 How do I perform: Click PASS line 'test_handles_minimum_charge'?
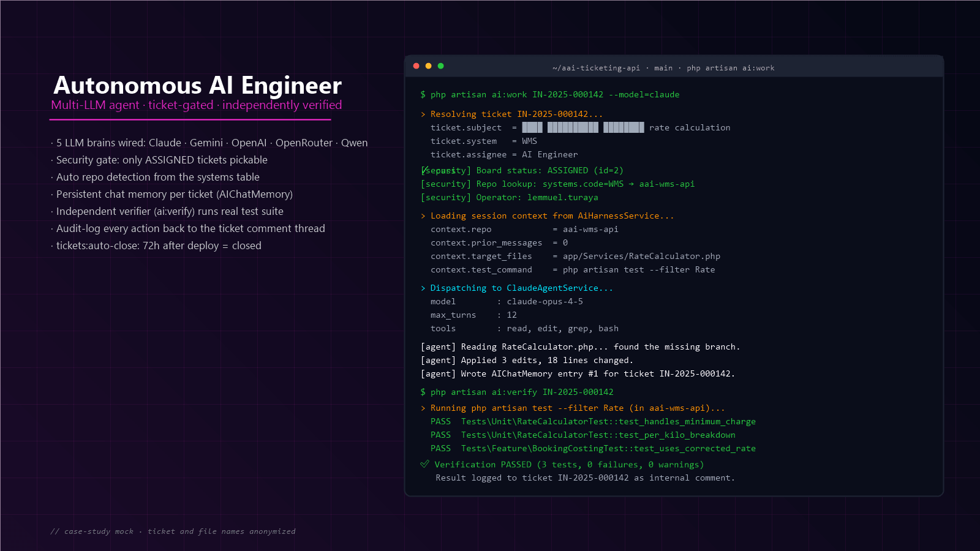coord(594,422)
